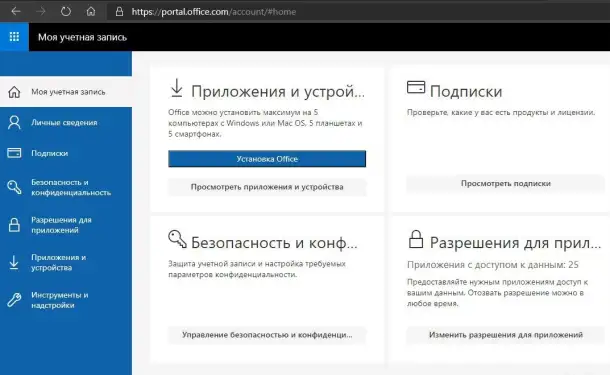Click Просмотреть подписки button
The image size is (610, 375).
click(506, 184)
